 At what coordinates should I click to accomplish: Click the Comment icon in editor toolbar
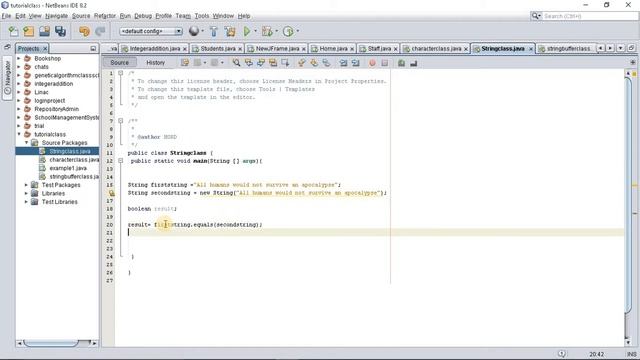(x=401, y=63)
